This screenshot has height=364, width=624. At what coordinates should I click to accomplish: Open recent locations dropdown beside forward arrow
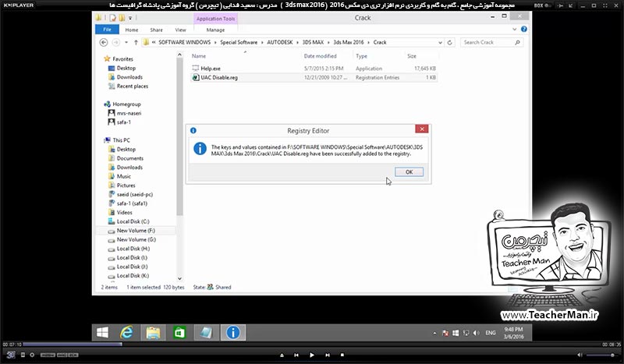126,42
